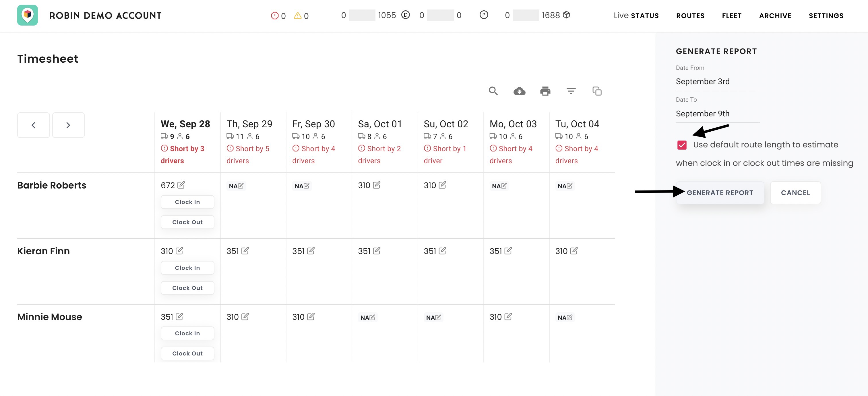The width and height of the screenshot is (868, 396).
Task: Click Clock In for Minnie Mouse
Action: click(187, 333)
